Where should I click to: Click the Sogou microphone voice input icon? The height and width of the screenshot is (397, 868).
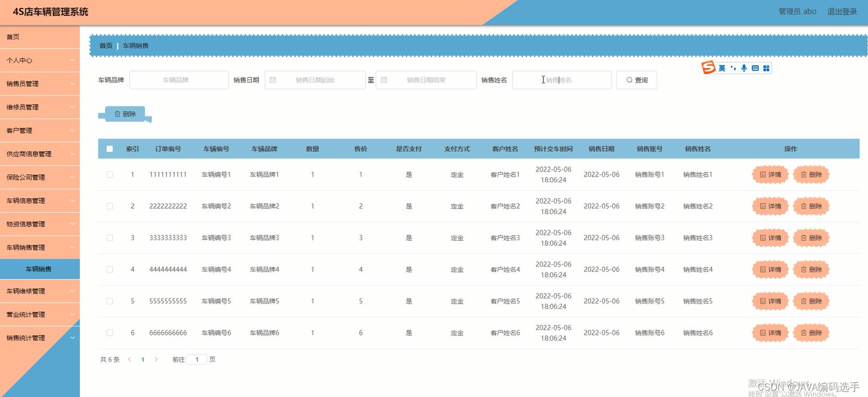point(744,68)
